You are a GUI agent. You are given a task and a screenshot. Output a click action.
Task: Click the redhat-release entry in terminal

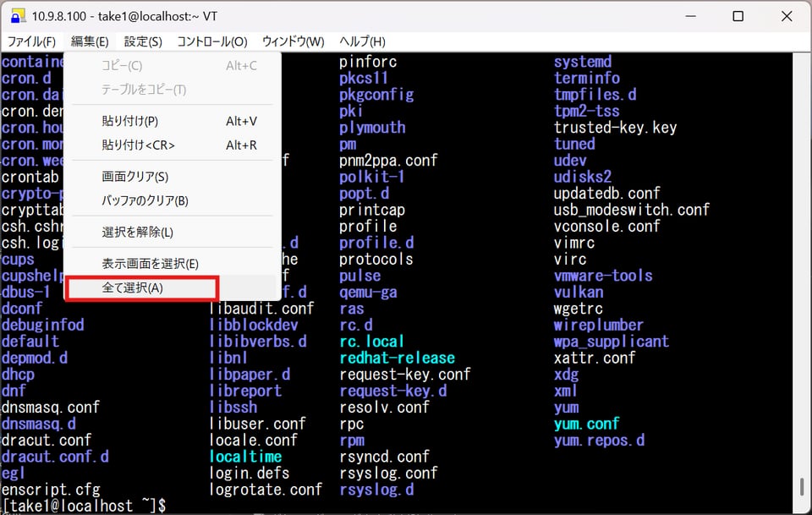[397, 358]
